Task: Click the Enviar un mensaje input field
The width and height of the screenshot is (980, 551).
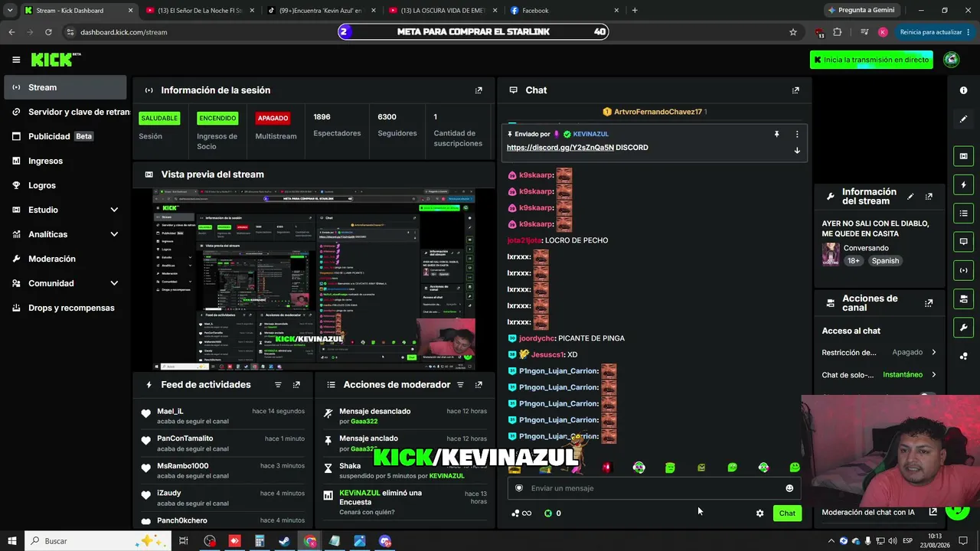Action: coord(654,488)
